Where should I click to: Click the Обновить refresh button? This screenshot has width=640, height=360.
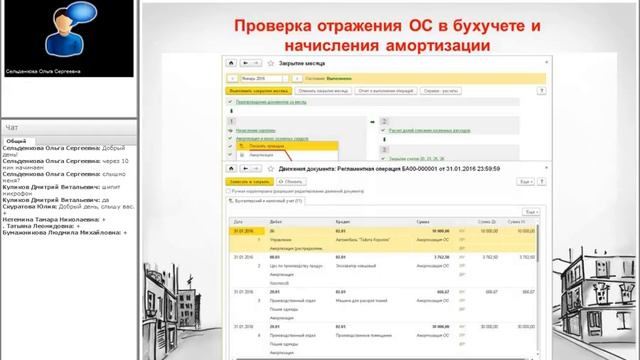[x=291, y=182]
